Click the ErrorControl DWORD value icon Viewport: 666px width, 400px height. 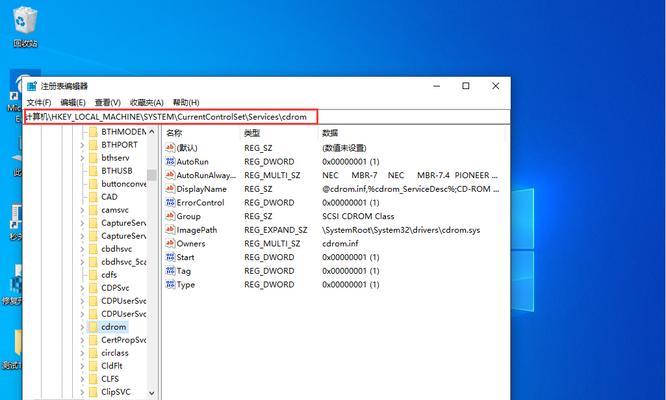[170, 203]
